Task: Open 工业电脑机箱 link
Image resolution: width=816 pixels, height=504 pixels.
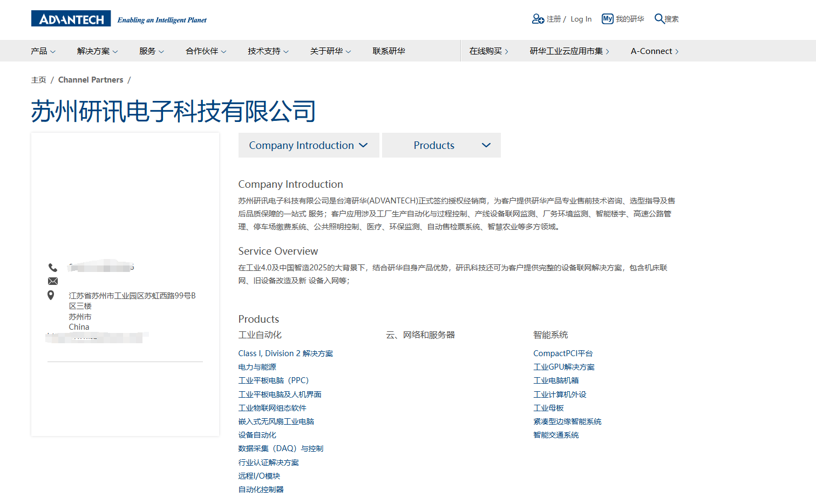Action: pos(556,380)
